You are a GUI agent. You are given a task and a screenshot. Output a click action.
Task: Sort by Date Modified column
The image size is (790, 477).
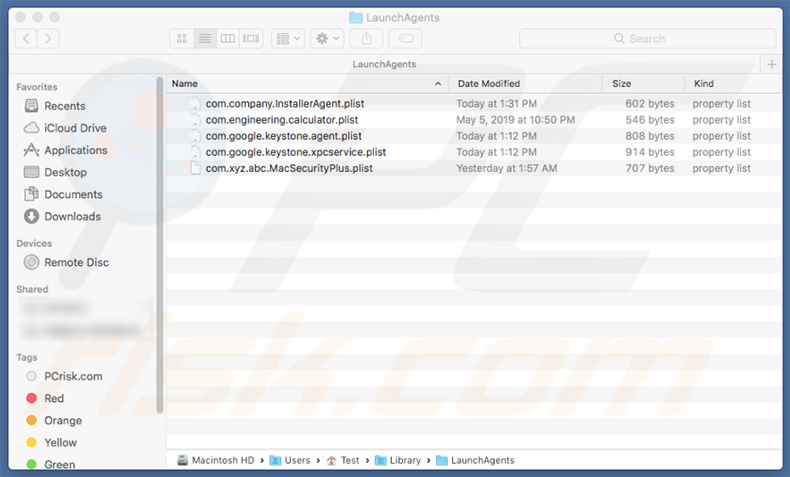[x=488, y=84]
